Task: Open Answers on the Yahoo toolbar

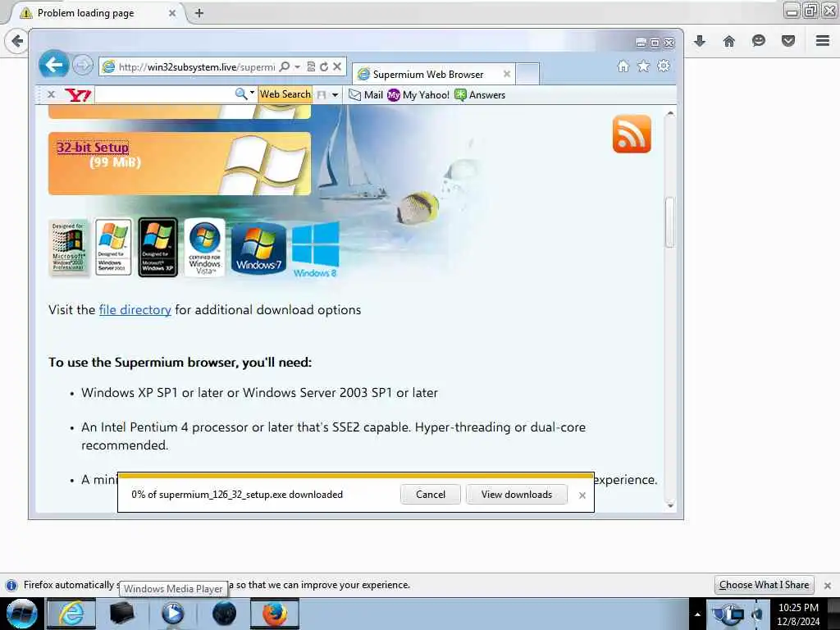Action: (x=480, y=95)
